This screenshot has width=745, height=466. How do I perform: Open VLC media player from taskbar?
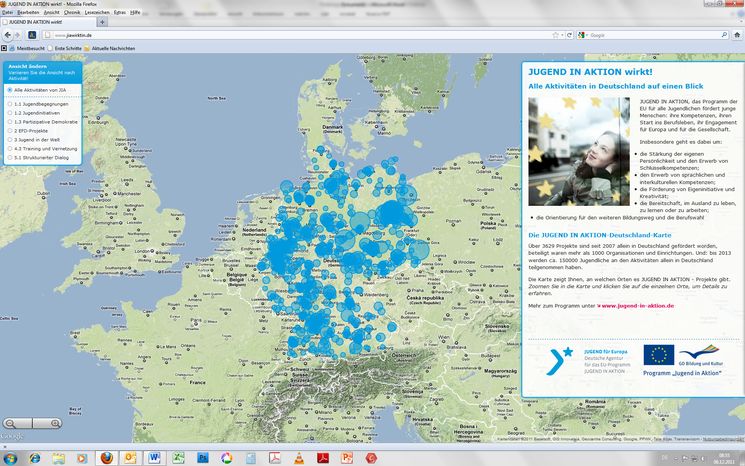point(299,458)
